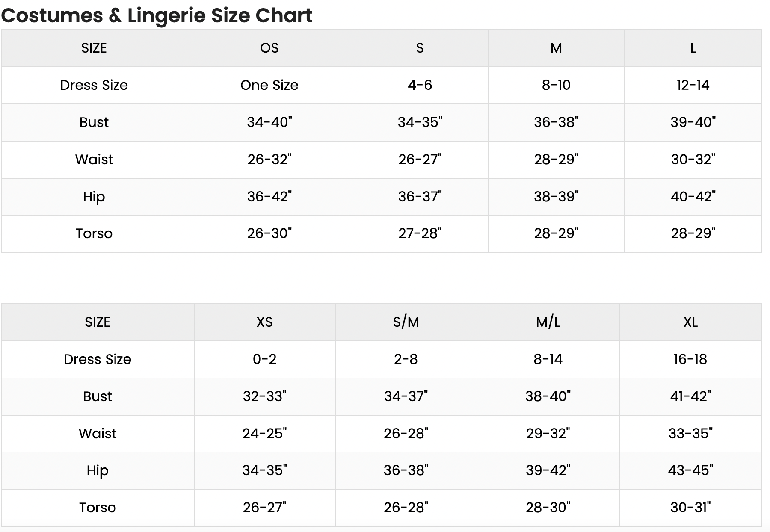Click the 4-6 dress size cell
This screenshot has width=770, height=532.
coord(420,85)
